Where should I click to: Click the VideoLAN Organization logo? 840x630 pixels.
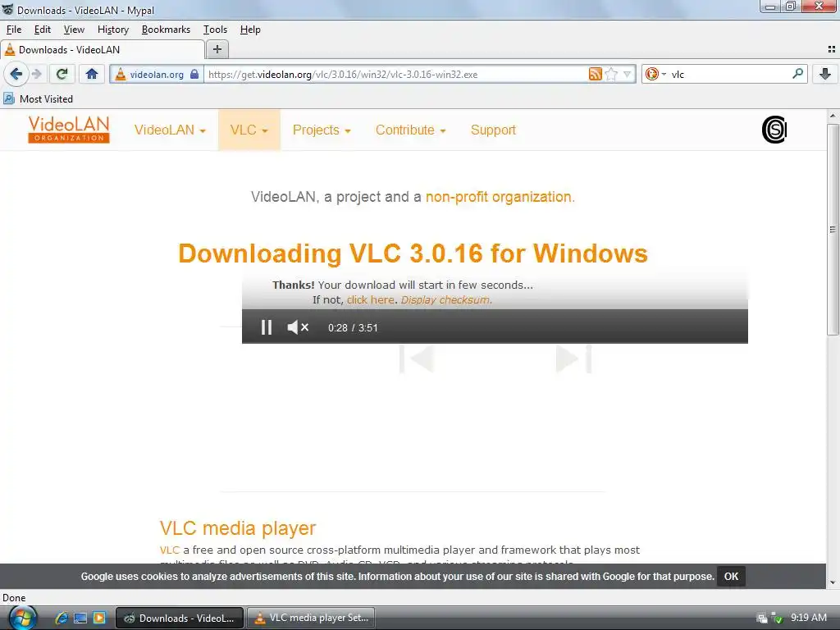(x=69, y=130)
